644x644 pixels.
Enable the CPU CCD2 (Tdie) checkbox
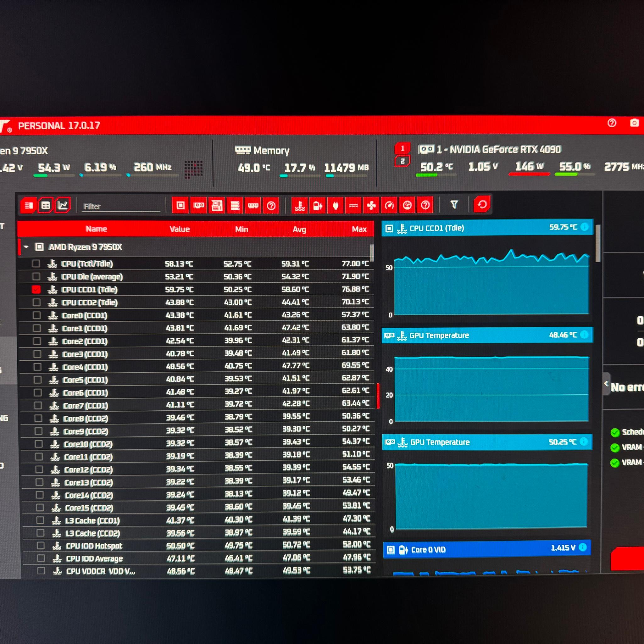(x=37, y=302)
